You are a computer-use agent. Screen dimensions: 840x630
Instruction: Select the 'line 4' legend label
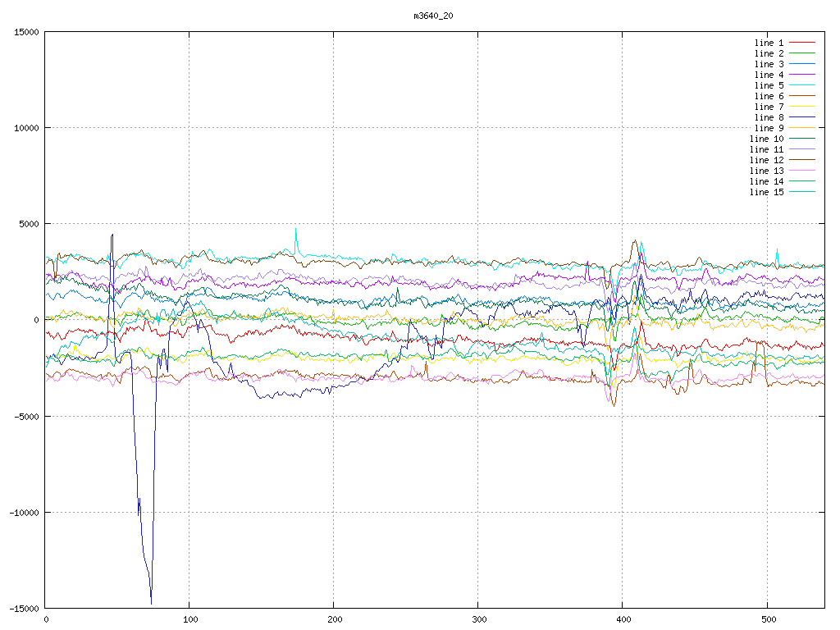(769, 75)
